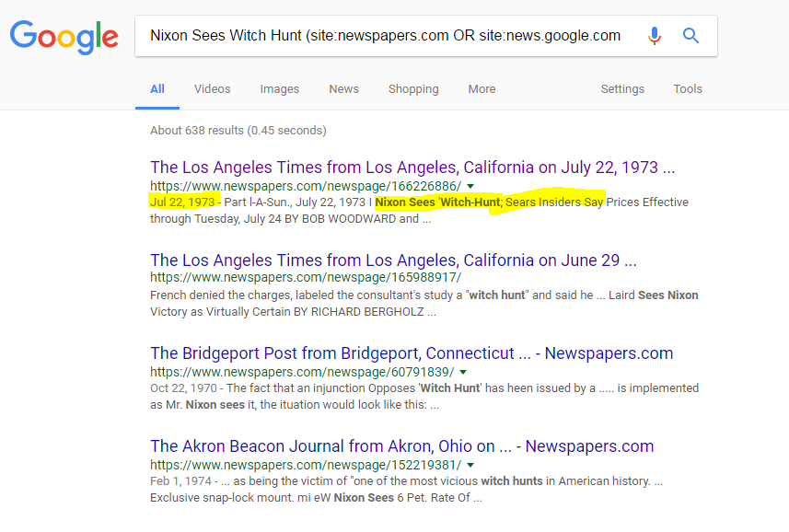Click the newspage/60791839 URL text
Screen dimensions: 789x532
[x=302, y=372]
